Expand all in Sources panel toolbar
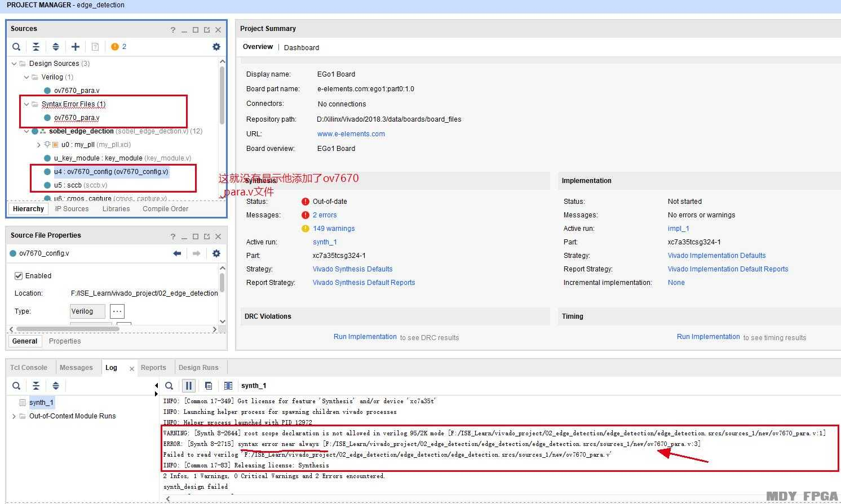This screenshot has height=504, width=841. click(56, 47)
